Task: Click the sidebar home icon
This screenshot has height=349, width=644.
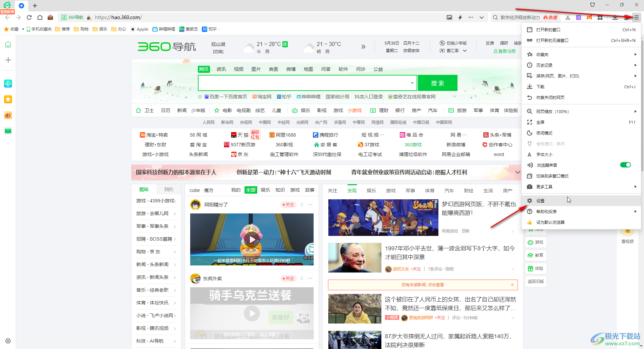Action: pos(8,45)
